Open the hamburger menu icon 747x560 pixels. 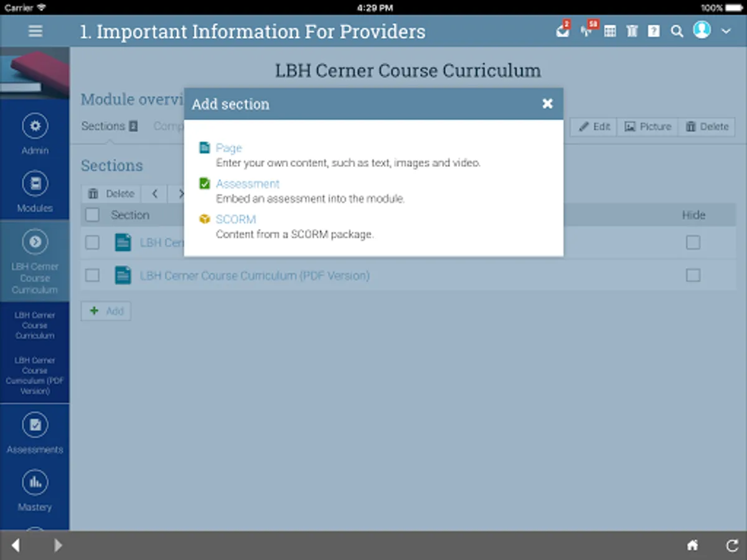pos(35,31)
